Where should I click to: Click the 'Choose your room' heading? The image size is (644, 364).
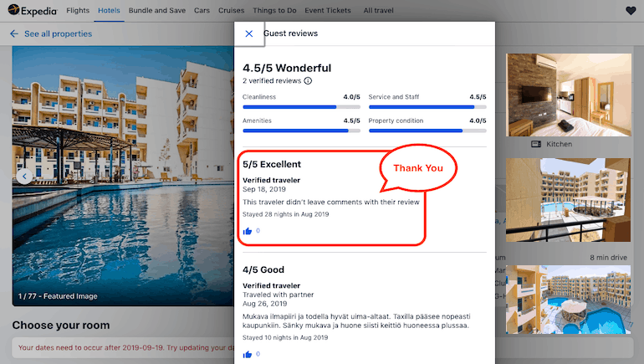[61, 326]
